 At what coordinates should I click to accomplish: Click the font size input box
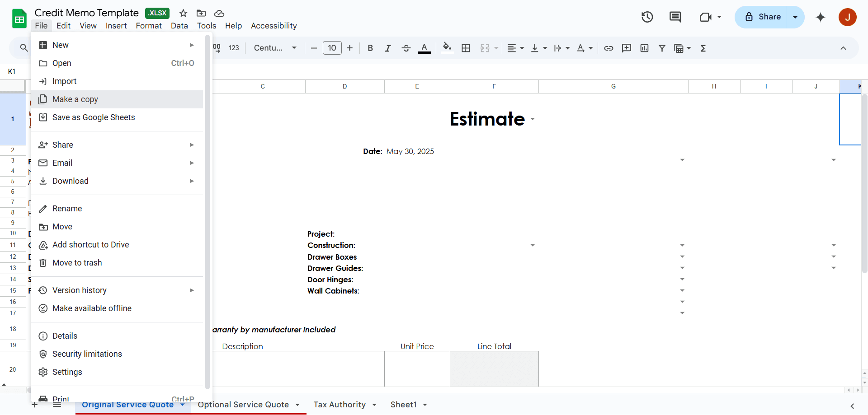[x=332, y=48]
